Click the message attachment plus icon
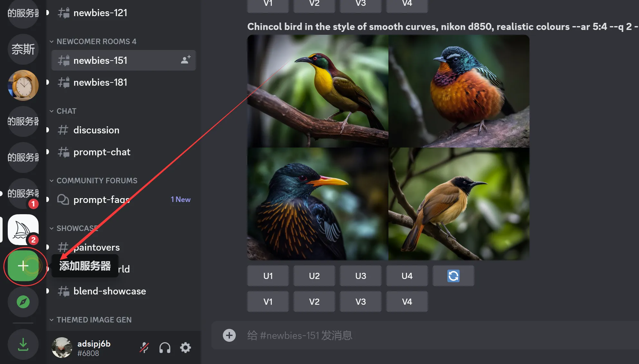 pyautogui.click(x=229, y=335)
